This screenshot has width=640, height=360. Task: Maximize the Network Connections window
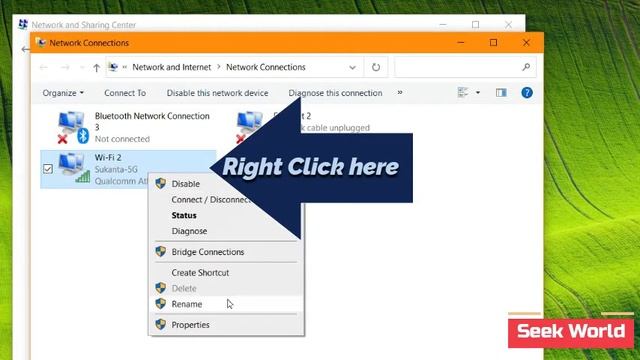coord(493,42)
